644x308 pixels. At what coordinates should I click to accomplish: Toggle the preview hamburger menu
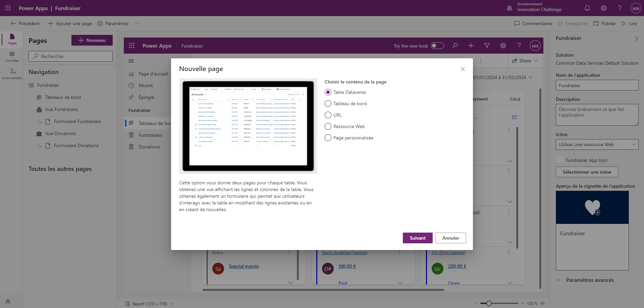[131, 61]
